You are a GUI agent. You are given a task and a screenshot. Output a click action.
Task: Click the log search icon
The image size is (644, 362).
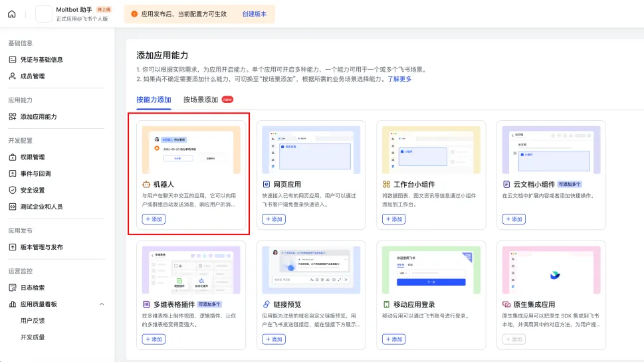pyautogui.click(x=13, y=288)
